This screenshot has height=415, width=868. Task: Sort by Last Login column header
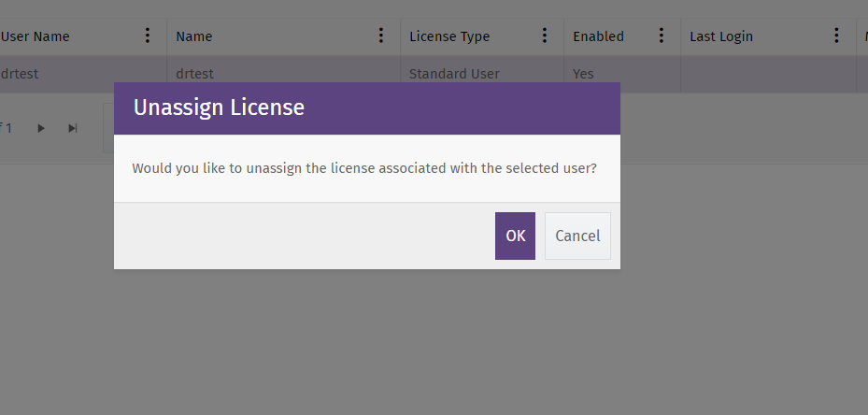(x=721, y=36)
